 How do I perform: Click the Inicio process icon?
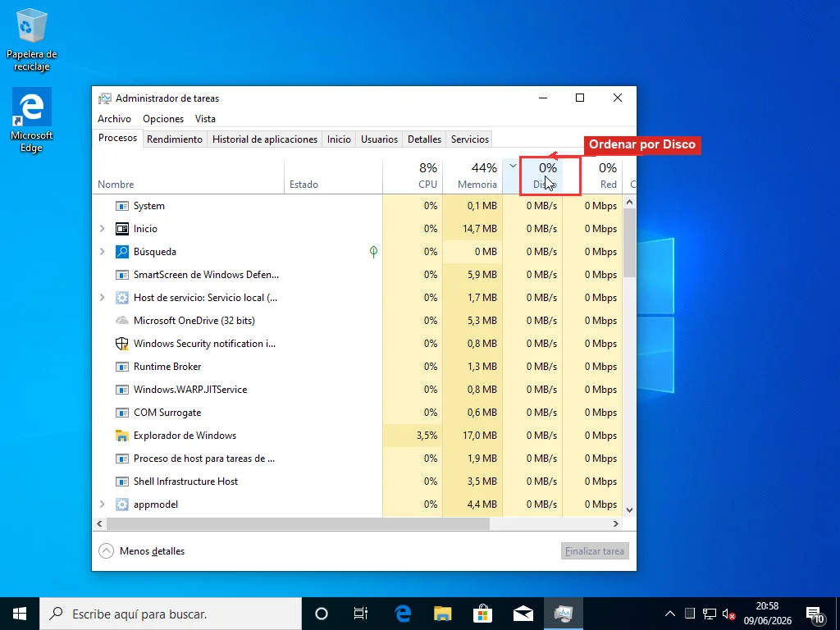[x=122, y=229]
